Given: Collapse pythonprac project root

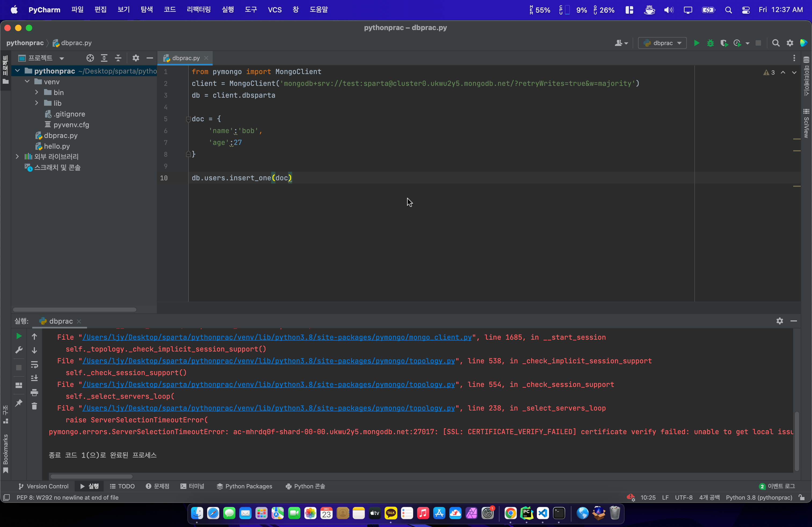Looking at the screenshot, I should tap(17, 71).
